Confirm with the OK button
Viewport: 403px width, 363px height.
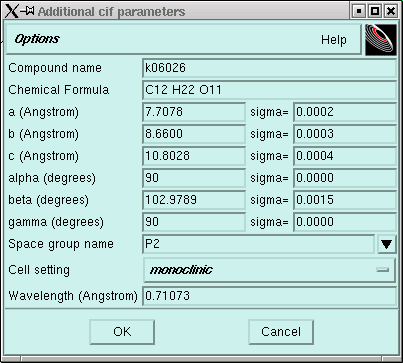[122, 332]
